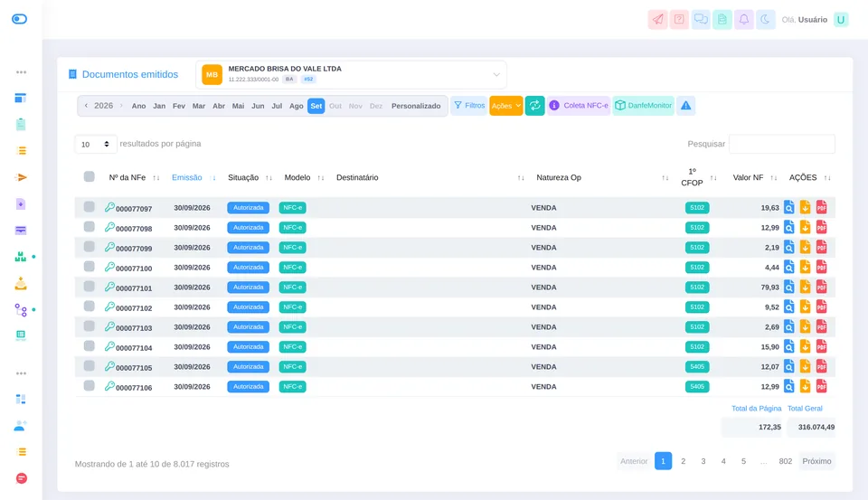Image resolution: width=868 pixels, height=500 pixels.
Task: Click the key icon of NFe 000077097
Action: point(109,207)
